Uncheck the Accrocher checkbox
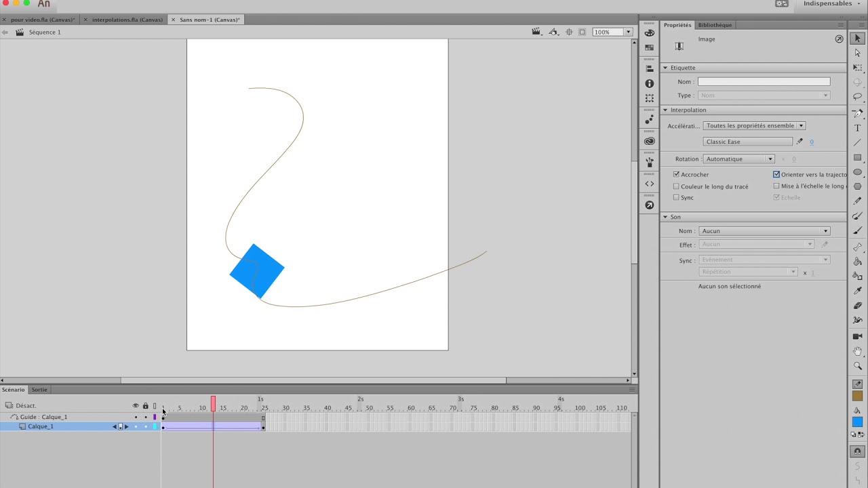This screenshot has height=488, width=868. (x=676, y=175)
